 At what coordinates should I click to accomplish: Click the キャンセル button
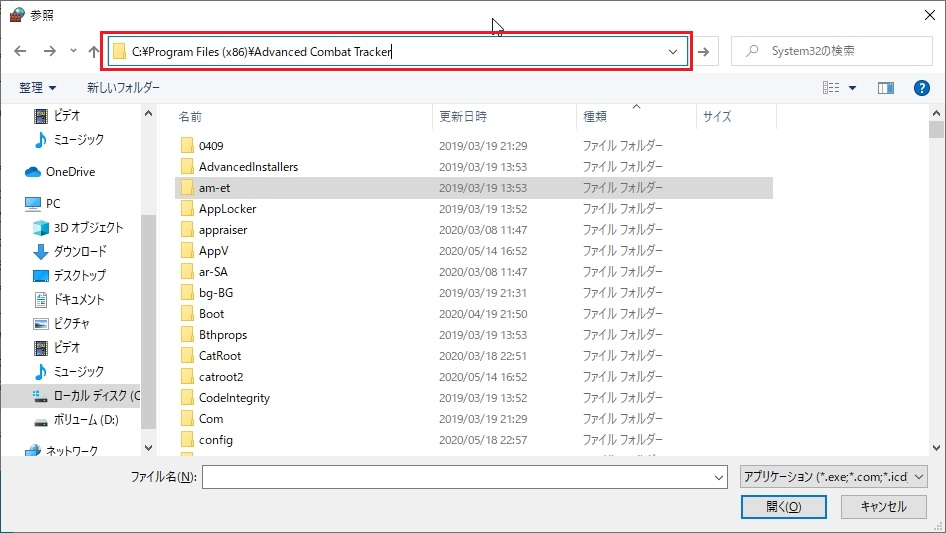click(x=884, y=507)
